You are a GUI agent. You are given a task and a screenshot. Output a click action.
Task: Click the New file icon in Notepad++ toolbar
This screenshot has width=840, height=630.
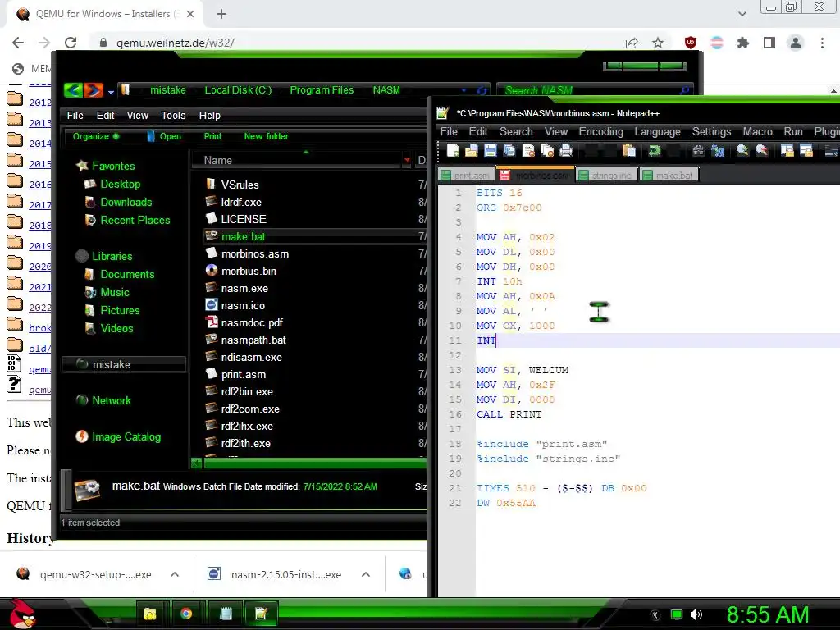pos(453,151)
